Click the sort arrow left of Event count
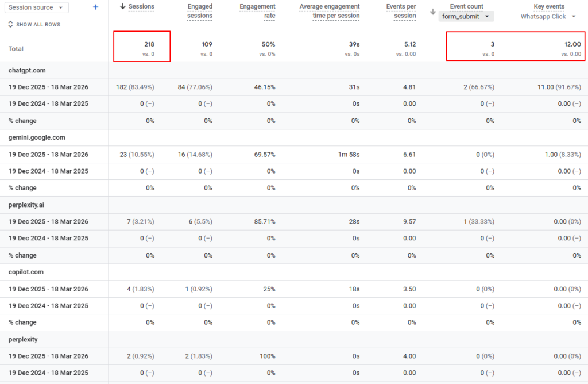This screenshot has width=588, height=384. point(432,11)
